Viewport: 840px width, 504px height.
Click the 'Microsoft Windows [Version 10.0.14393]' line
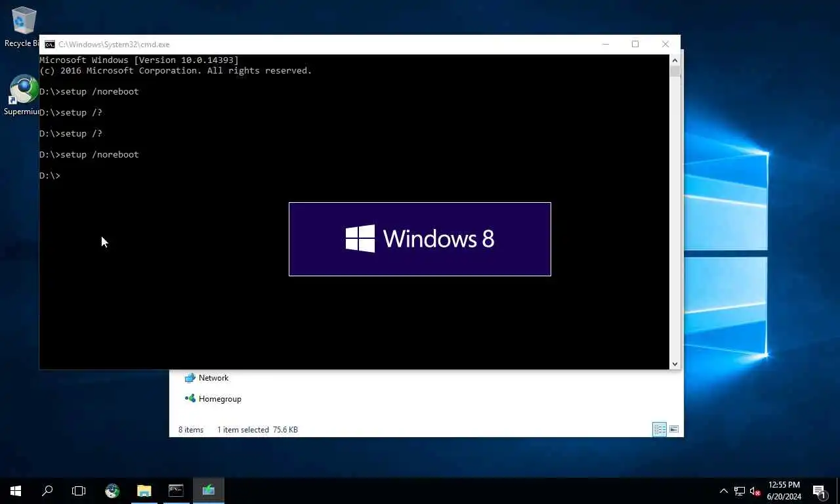pos(139,60)
